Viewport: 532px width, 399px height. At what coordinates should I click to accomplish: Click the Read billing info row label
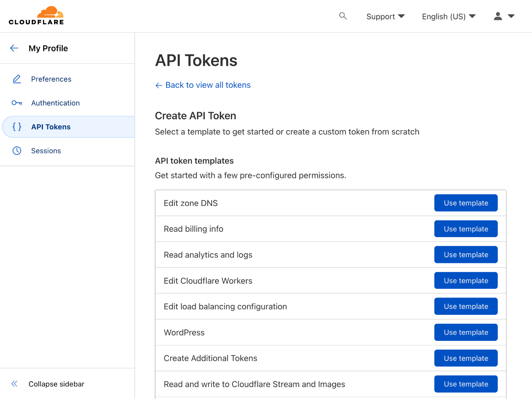tap(193, 229)
